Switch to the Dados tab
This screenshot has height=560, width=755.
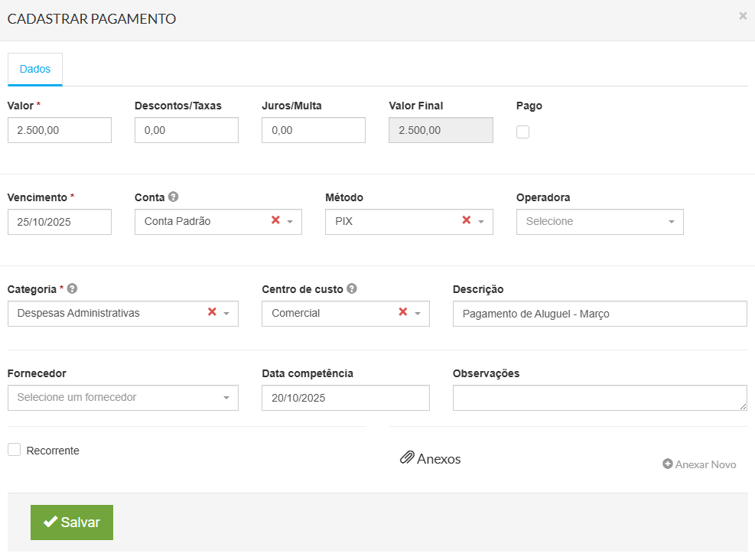click(x=35, y=69)
